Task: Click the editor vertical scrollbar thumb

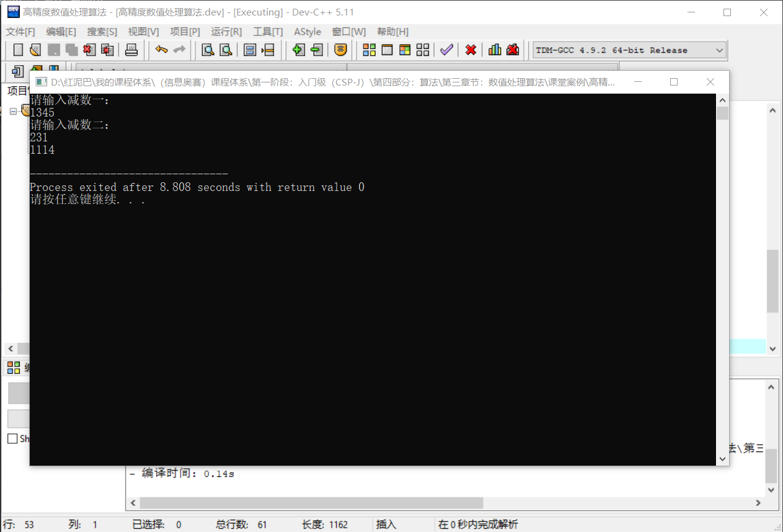Action: coord(772,281)
